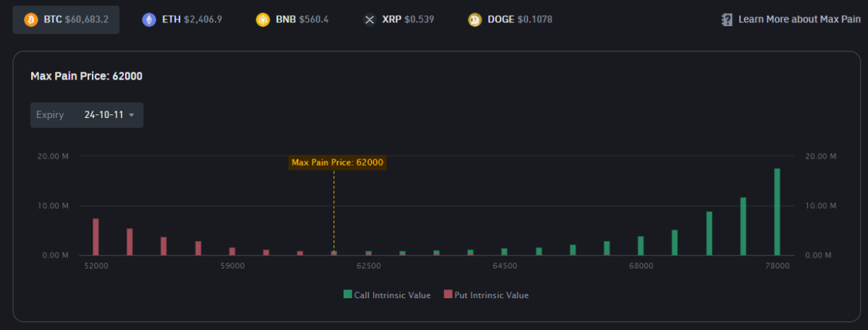Image resolution: width=868 pixels, height=330 pixels.
Task: Click the green Call Intrinsic Value swatch
Action: [x=347, y=295]
